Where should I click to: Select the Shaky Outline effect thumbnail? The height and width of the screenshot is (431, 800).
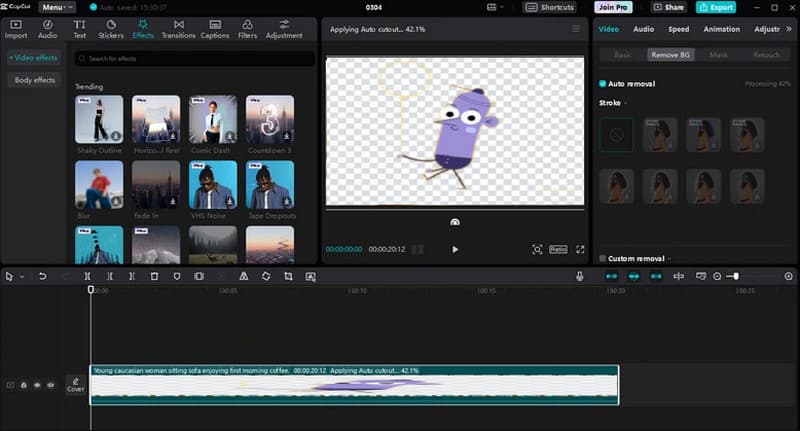coord(99,119)
